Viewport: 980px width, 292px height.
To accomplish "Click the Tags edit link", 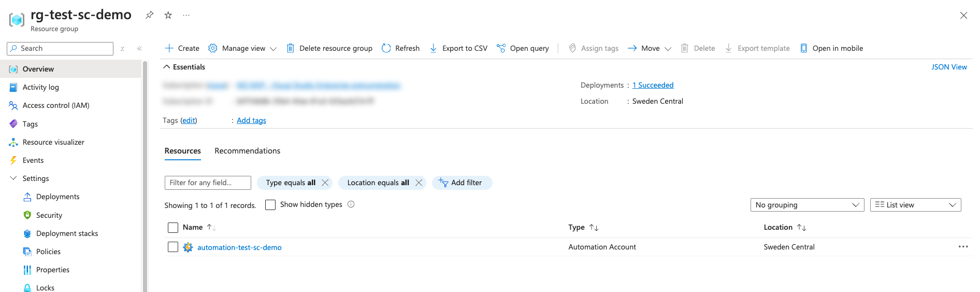I will [189, 120].
